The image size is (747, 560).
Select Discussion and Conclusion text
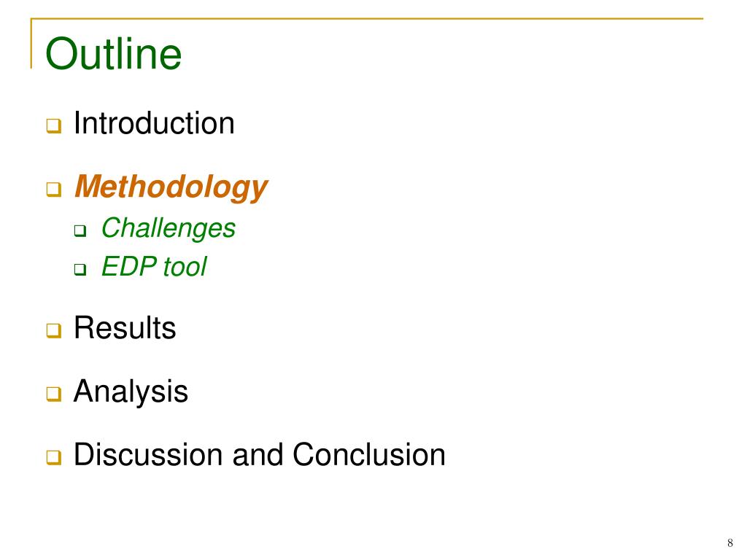point(260,454)
